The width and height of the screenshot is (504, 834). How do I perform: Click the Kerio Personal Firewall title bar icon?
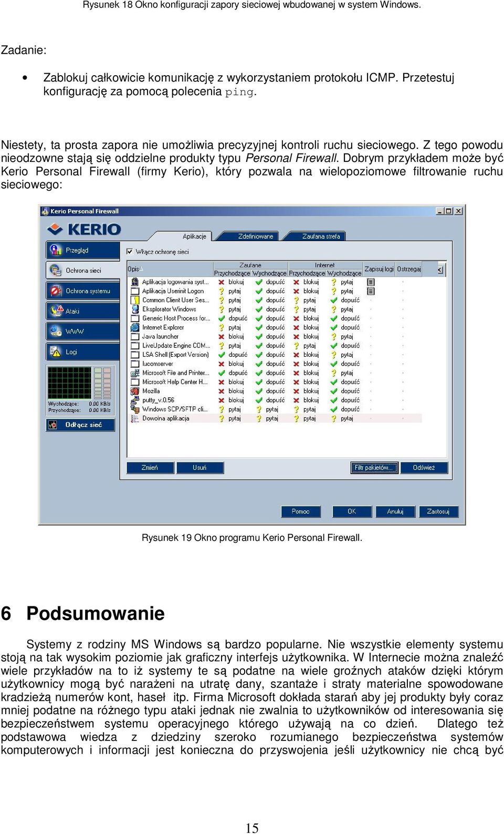pos(45,211)
